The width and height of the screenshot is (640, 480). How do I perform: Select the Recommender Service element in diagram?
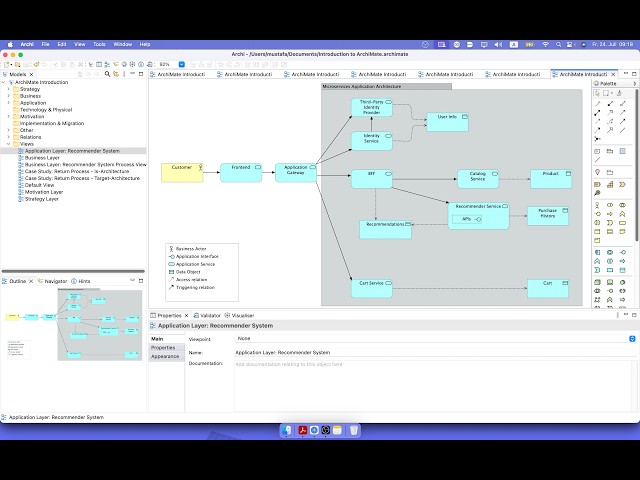pyautogui.click(x=478, y=216)
